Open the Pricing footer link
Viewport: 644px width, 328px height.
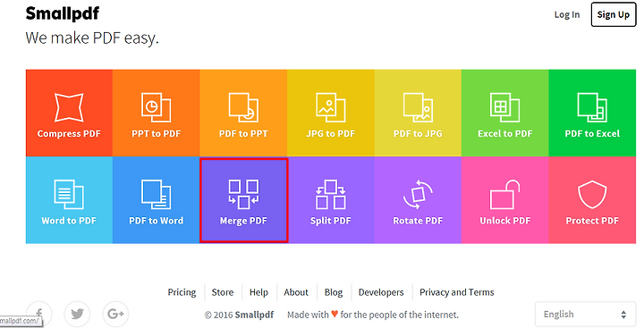point(182,292)
